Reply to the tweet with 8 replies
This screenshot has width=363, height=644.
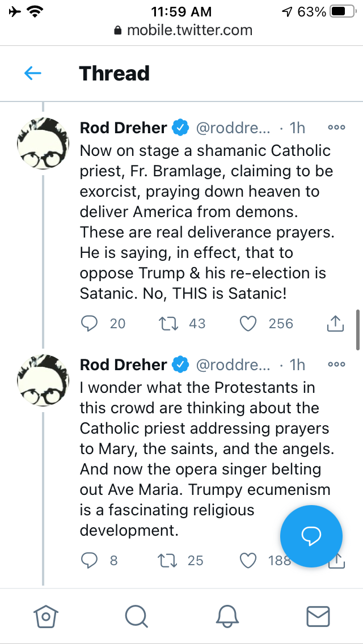(x=90, y=560)
